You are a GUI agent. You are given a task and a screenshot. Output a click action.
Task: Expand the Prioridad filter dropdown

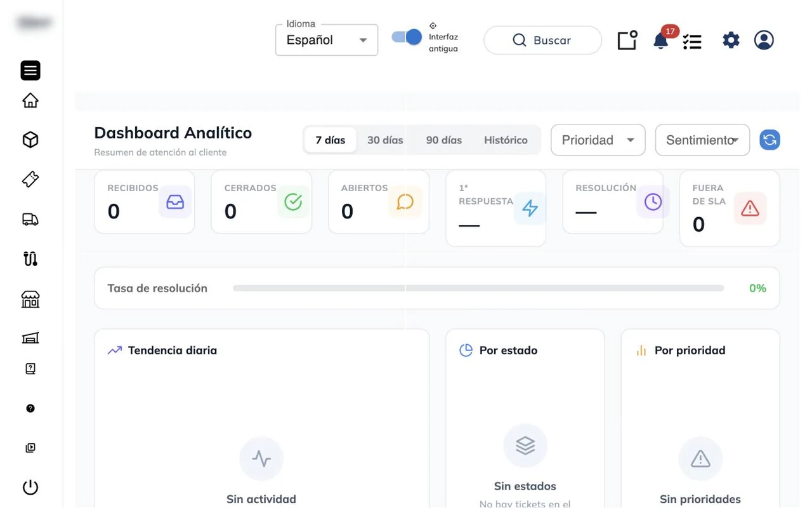pyautogui.click(x=598, y=140)
